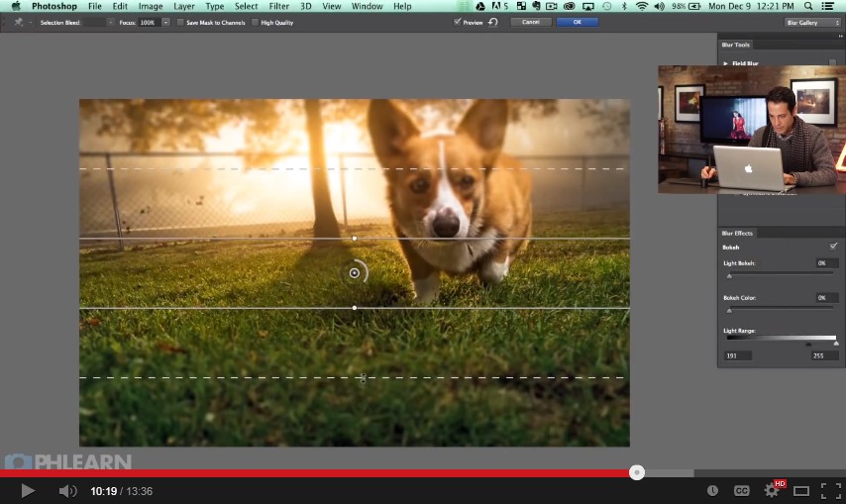Click the upper solid focus line handle
This screenshot has height=504, width=846.
[x=354, y=239]
